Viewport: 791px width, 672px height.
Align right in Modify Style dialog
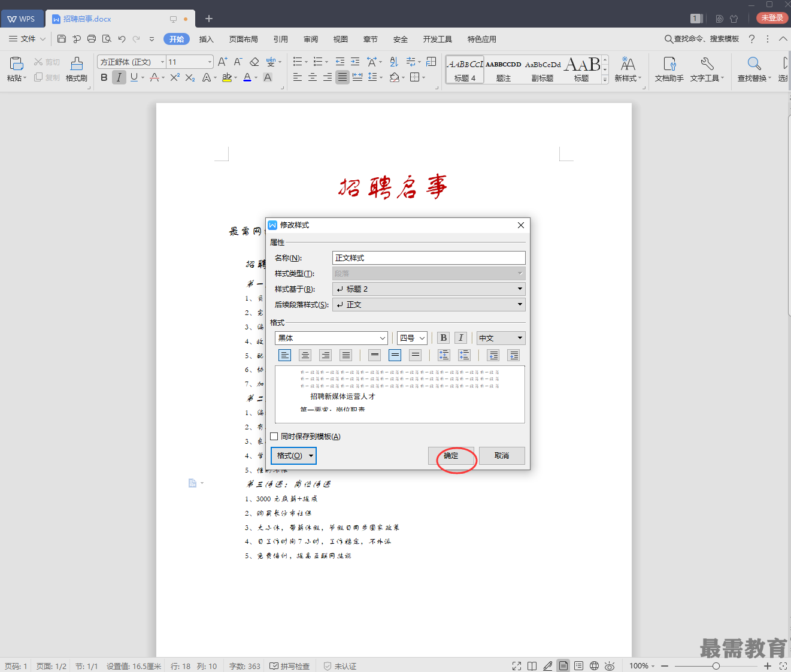(x=326, y=355)
